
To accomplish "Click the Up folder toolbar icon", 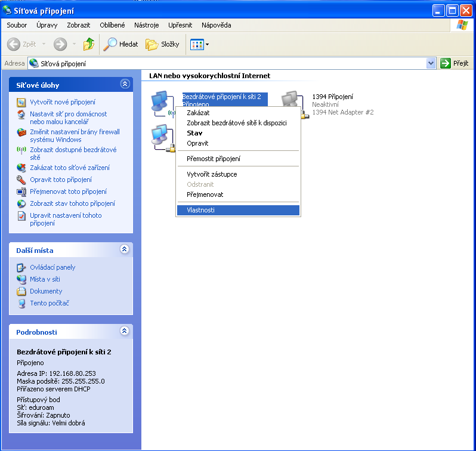I will (89, 44).
